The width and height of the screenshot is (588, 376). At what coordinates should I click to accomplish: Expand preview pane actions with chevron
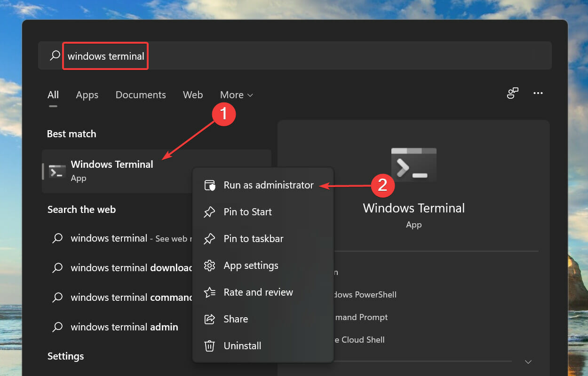528,362
